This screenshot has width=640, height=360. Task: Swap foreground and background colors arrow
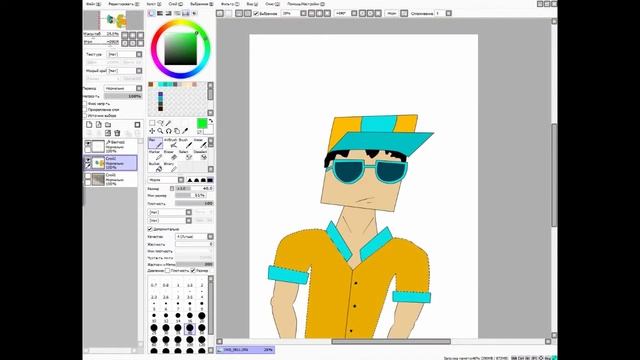pyautogui.click(x=211, y=121)
